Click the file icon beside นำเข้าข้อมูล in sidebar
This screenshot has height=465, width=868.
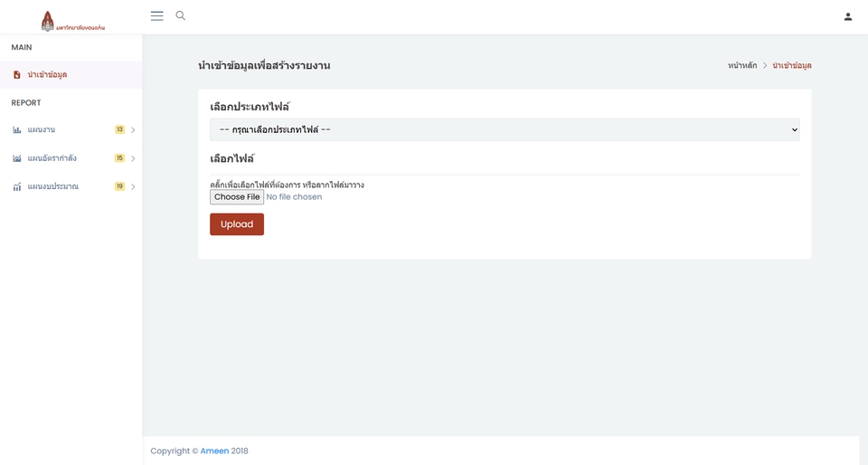point(17,75)
